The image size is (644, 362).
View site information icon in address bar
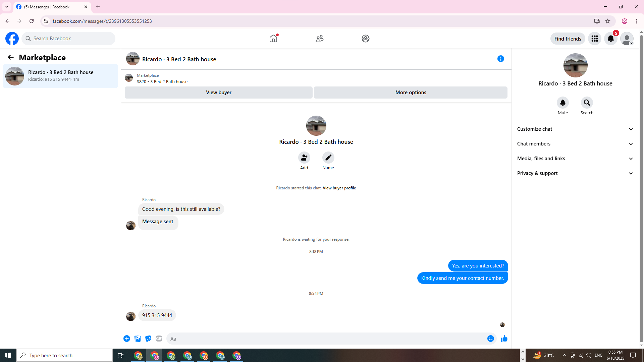pyautogui.click(x=46, y=21)
